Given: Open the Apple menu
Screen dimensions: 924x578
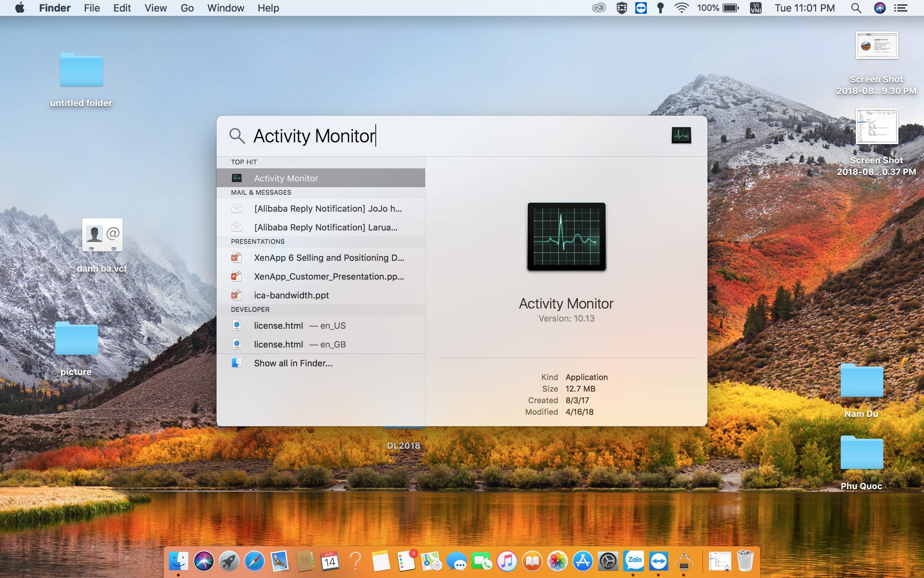Looking at the screenshot, I should 20,8.
